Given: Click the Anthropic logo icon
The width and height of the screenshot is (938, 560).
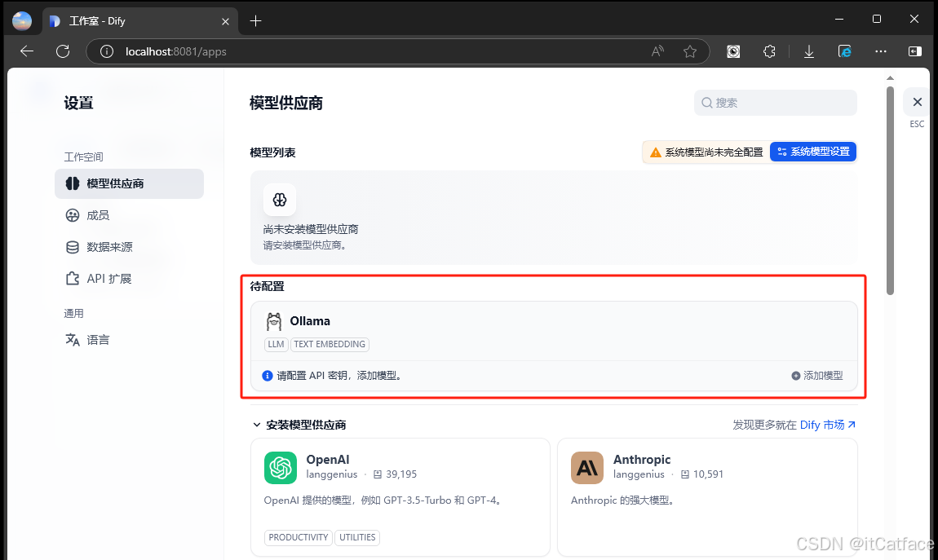Looking at the screenshot, I should 586,467.
